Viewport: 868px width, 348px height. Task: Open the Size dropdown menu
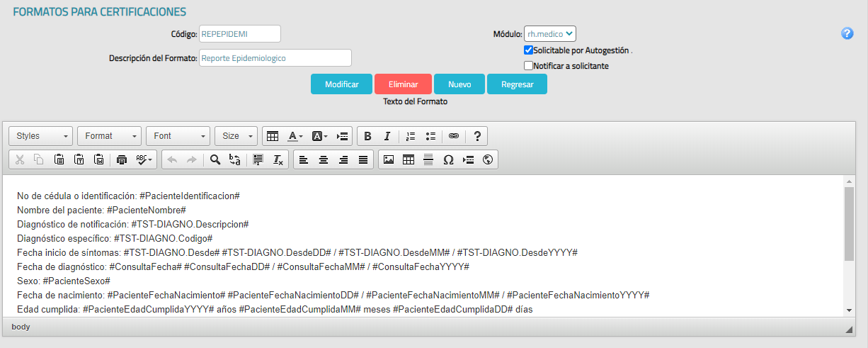point(236,136)
